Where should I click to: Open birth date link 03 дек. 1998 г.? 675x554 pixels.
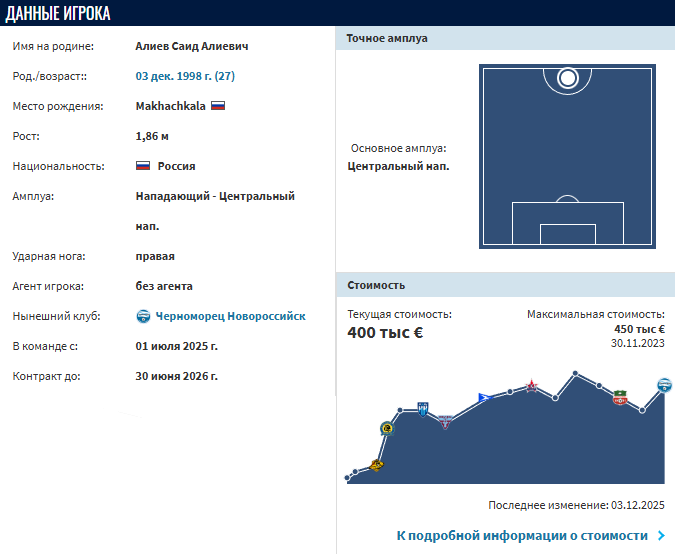pos(185,75)
